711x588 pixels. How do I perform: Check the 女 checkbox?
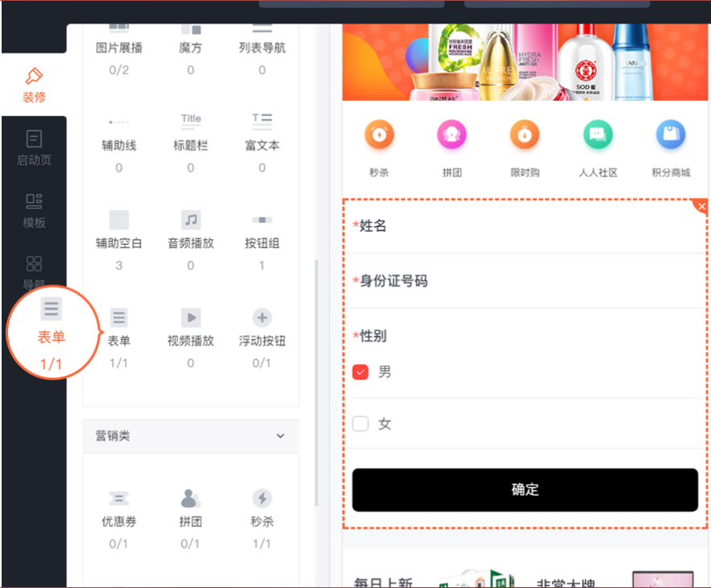(360, 424)
